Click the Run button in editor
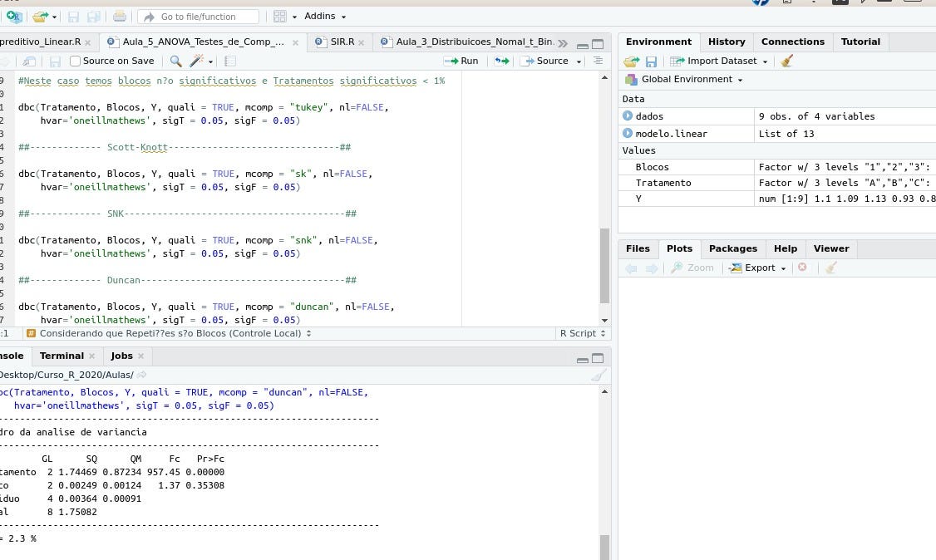Viewport: 936px width, 560px height. pos(461,61)
